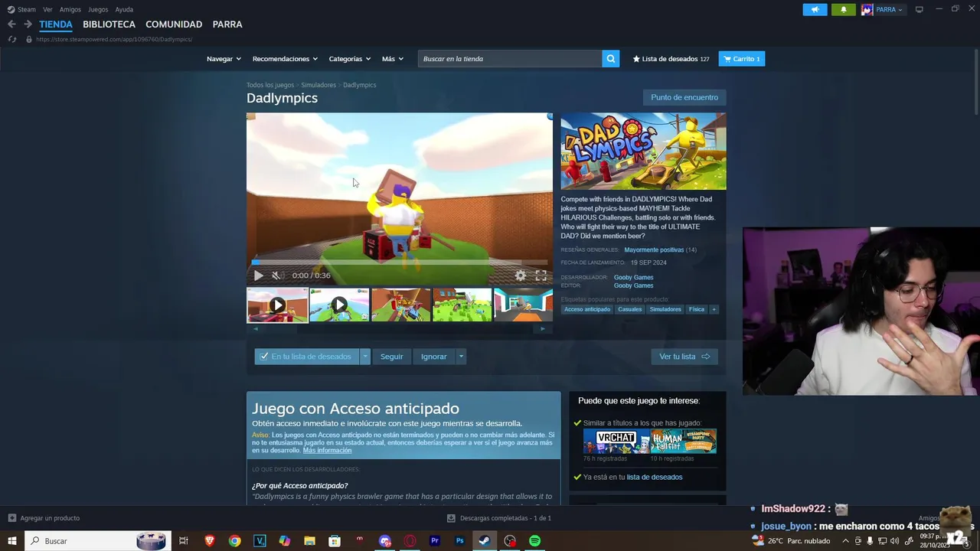Click in Buscar en la tienda field
This screenshot has width=980, height=551.
click(510, 59)
